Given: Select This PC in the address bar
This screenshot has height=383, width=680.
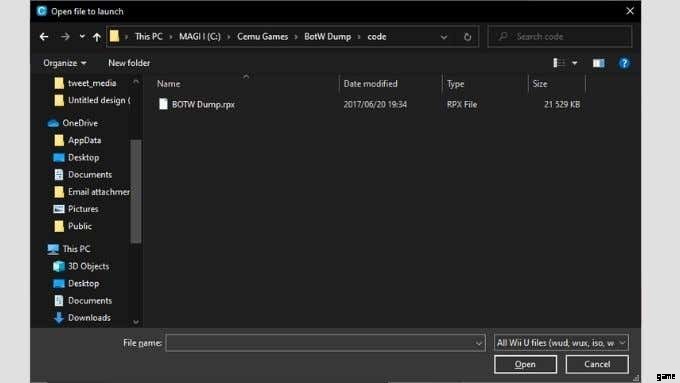Looking at the screenshot, I should tap(149, 36).
